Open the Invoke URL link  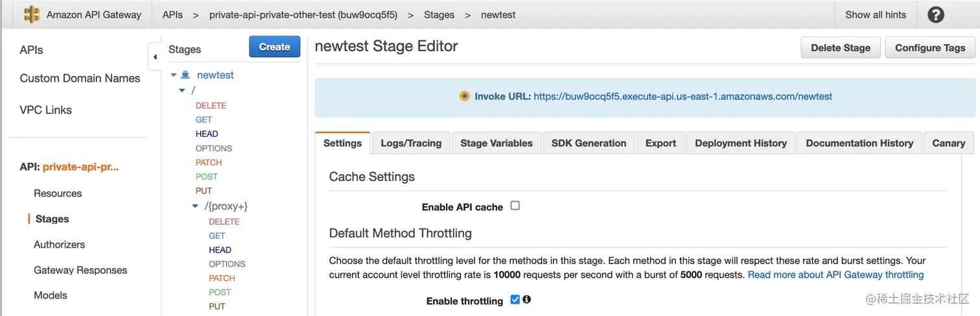point(682,96)
